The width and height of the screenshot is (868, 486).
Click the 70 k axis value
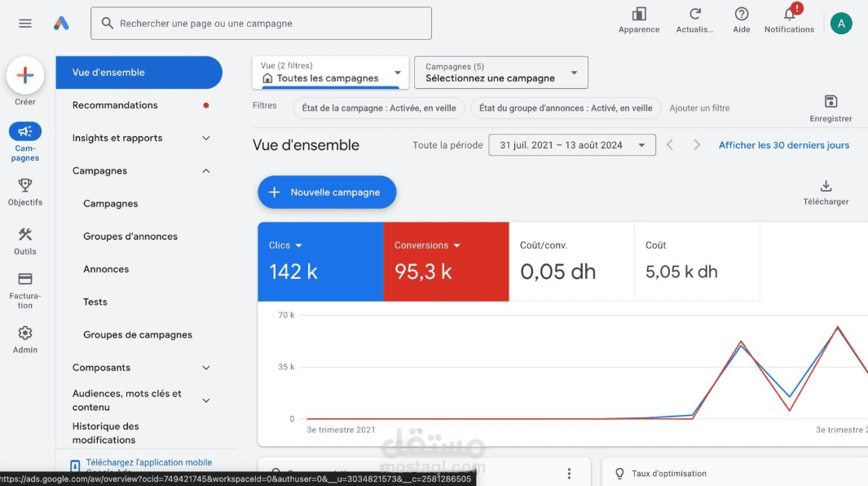(286, 315)
